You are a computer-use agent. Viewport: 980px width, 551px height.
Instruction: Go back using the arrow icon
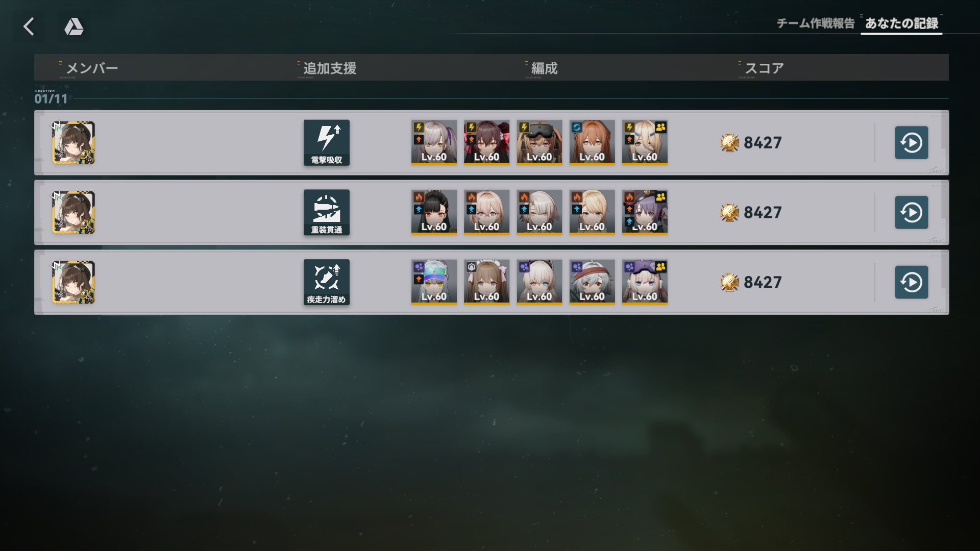point(29,27)
